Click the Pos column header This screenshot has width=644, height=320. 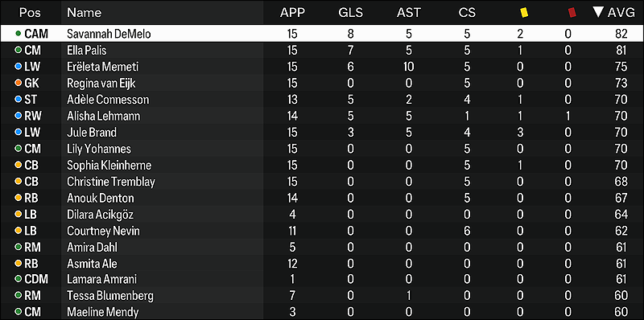pos(30,13)
